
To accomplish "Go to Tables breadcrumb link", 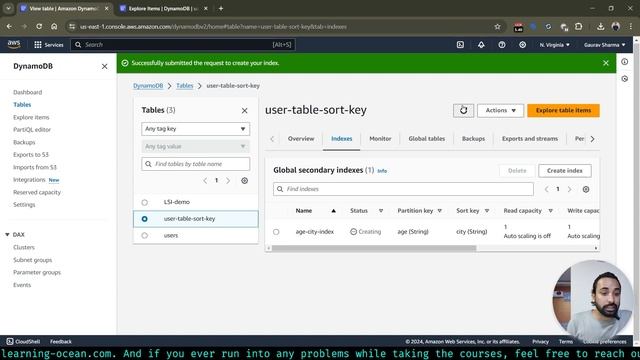I will pos(184,86).
